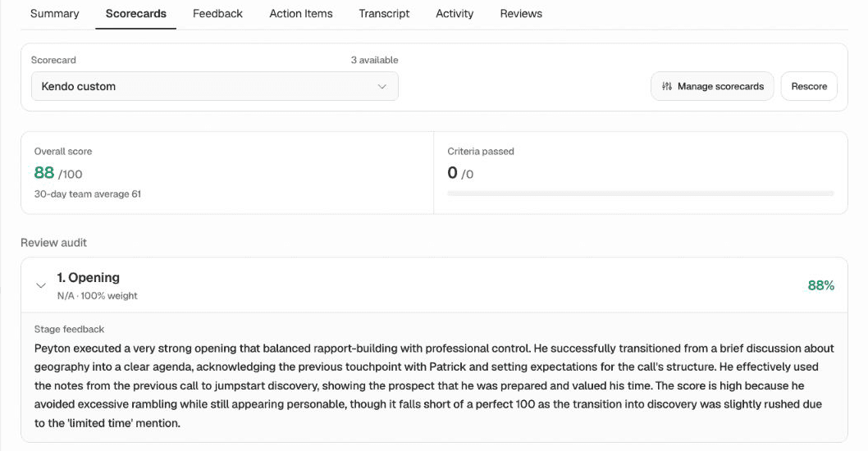Select the 1. Opening stage header

(434, 285)
